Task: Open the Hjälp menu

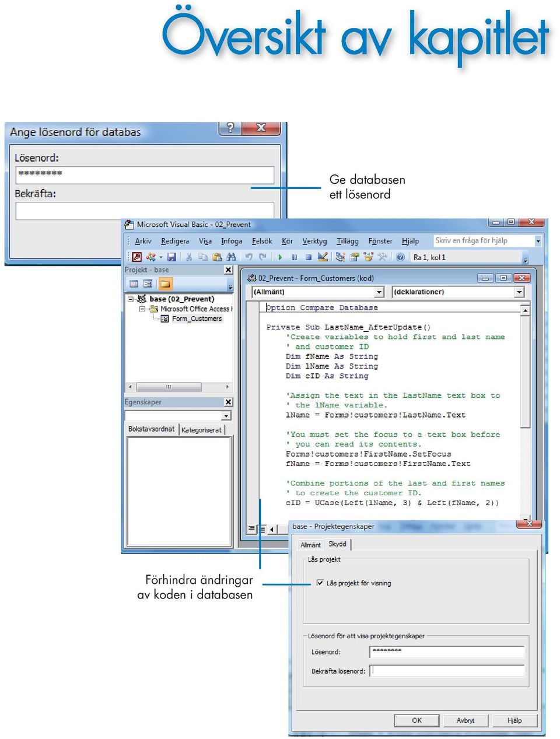Action: [410, 241]
